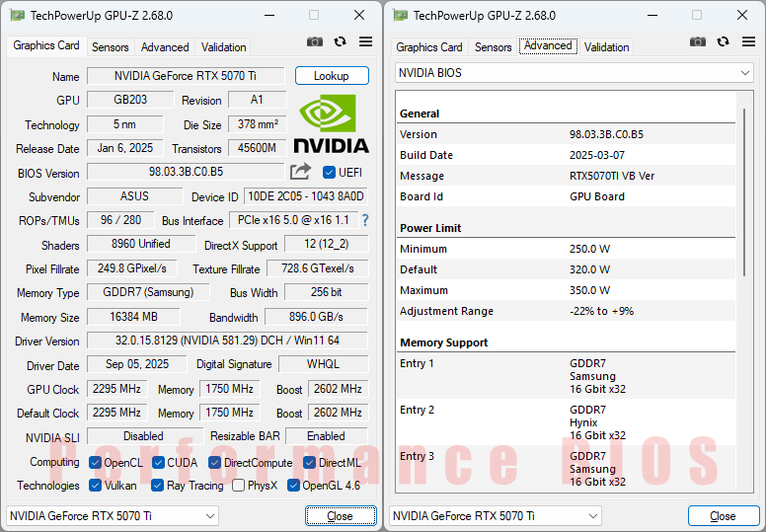Screen dimensions: 766x532
Task: Toggle the PhysX checkbox
Action: click(239, 486)
